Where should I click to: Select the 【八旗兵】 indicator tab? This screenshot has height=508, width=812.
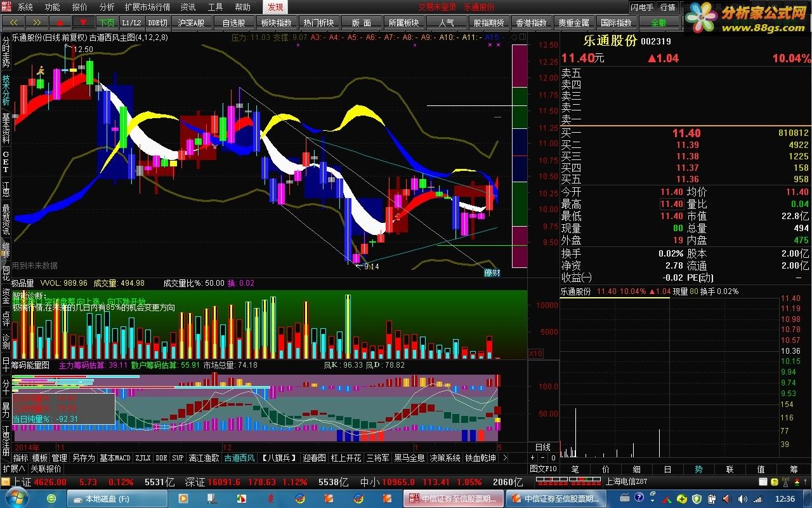tap(279, 458)
